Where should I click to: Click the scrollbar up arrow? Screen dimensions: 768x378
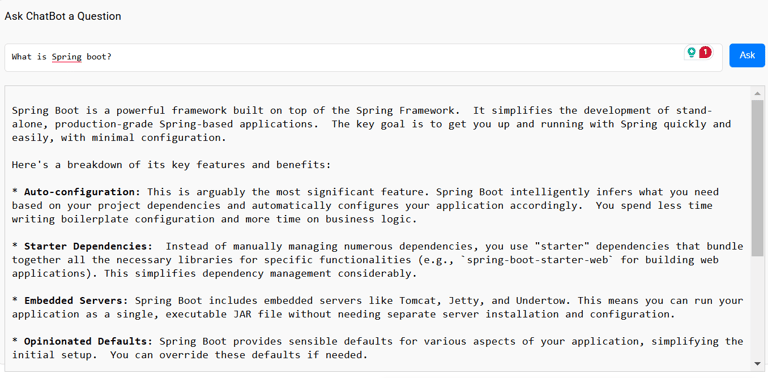(x=757, y=94)
